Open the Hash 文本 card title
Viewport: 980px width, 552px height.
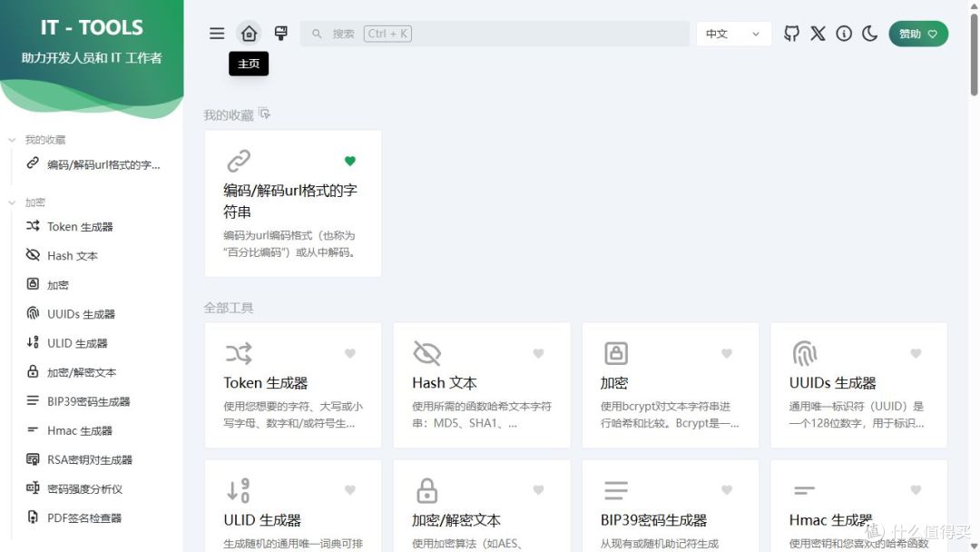tap(445, 382)
